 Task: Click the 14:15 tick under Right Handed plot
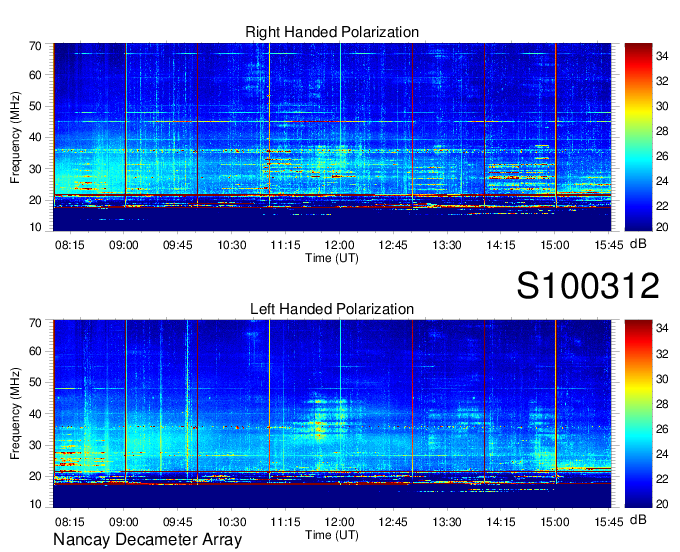(501, 245)
